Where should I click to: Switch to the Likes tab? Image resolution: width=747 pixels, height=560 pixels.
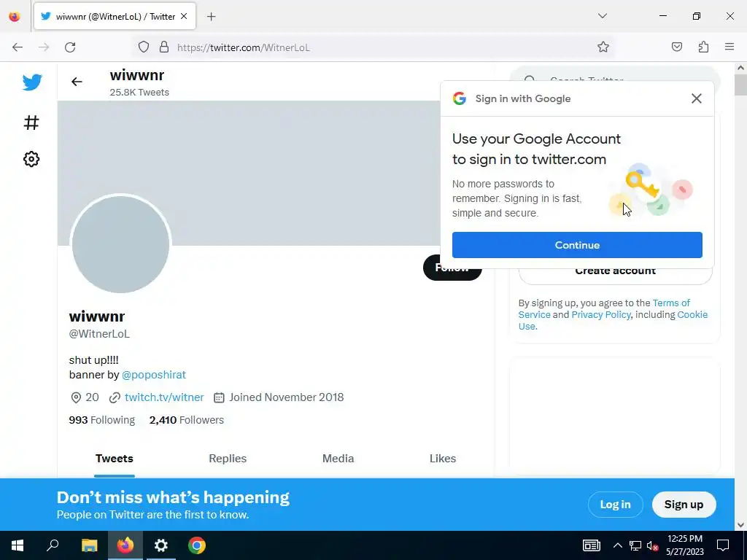pos(443,459)
